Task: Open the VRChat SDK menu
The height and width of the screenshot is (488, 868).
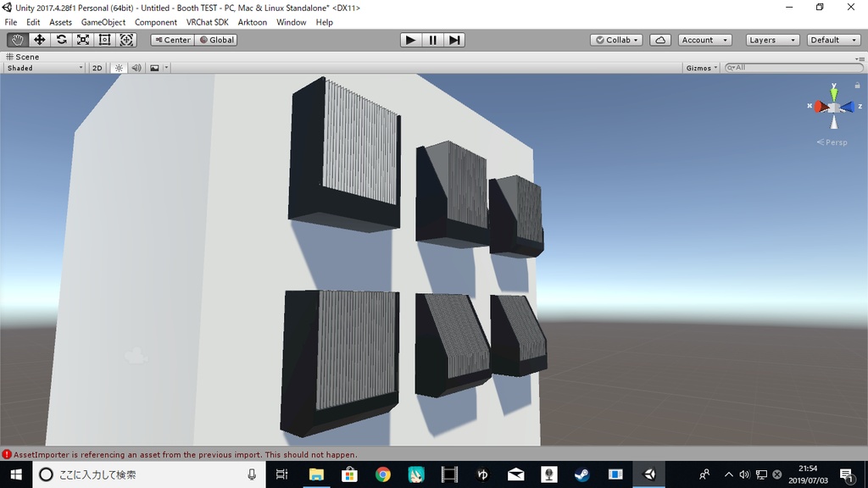Action: click(207, 22)
